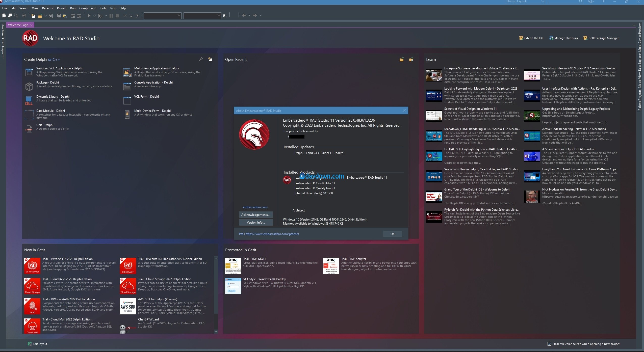Click the open file icon in Open Recent
This screenshot has width=644, height=352.
tap(402, 60)
